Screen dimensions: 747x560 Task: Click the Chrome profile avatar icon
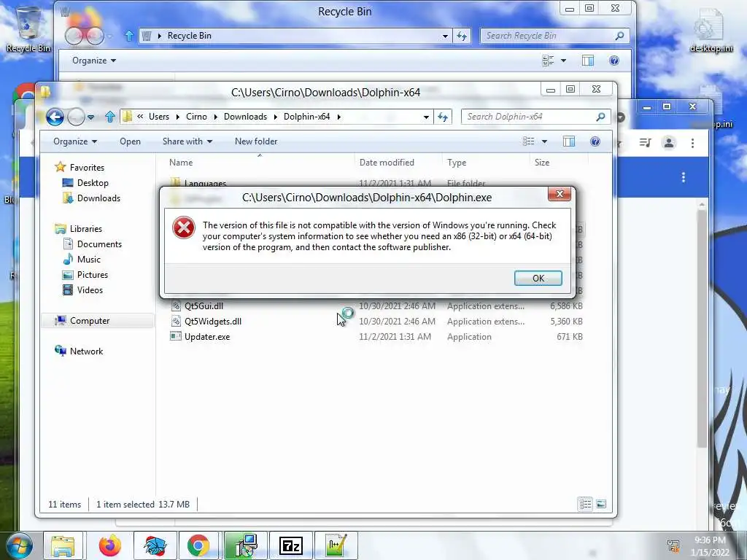point(669,143)
